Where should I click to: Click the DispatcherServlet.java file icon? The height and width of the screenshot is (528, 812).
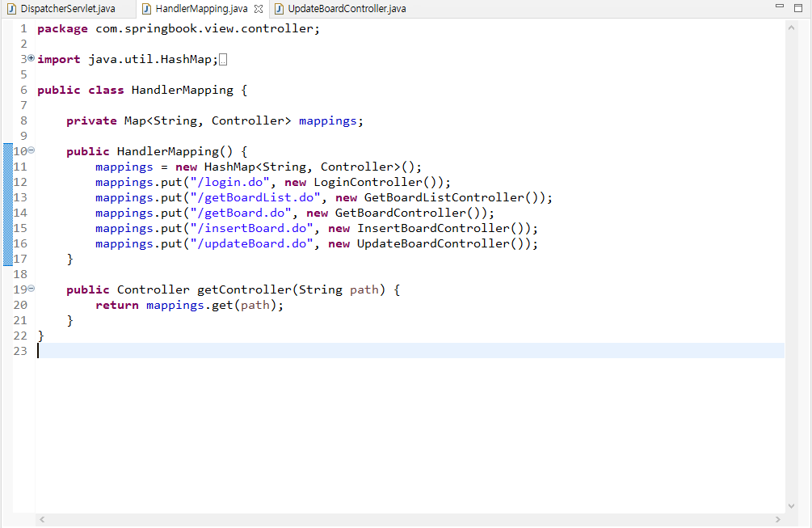(x=12, y=9)
